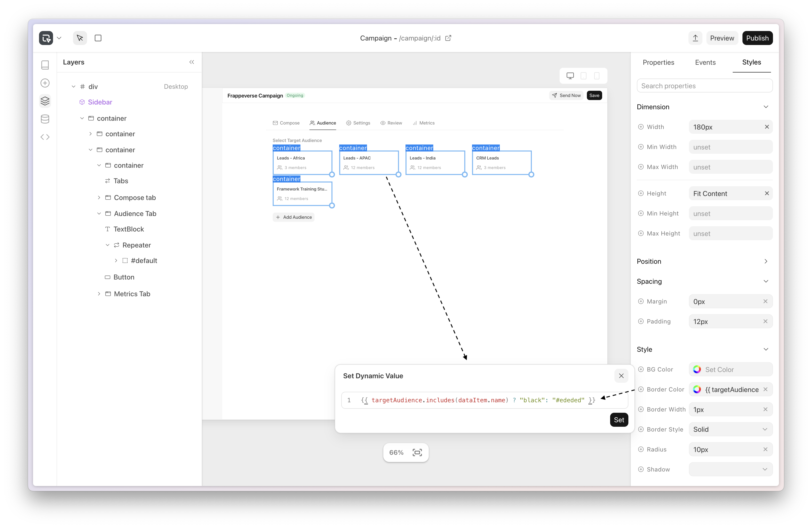
Task: Select the pointer cursor tool
Action: coord(80,38)
